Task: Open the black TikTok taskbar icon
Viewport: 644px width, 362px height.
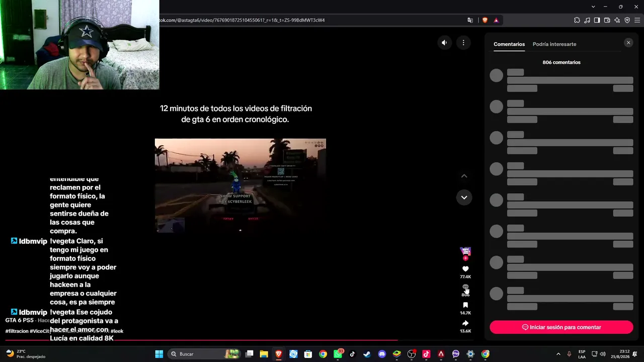Action: [x=352, y=354]
